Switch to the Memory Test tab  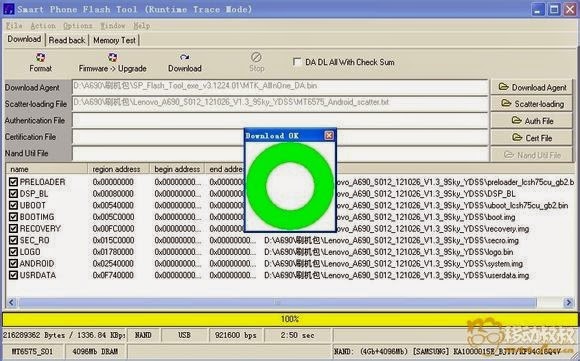coord(114,40)
